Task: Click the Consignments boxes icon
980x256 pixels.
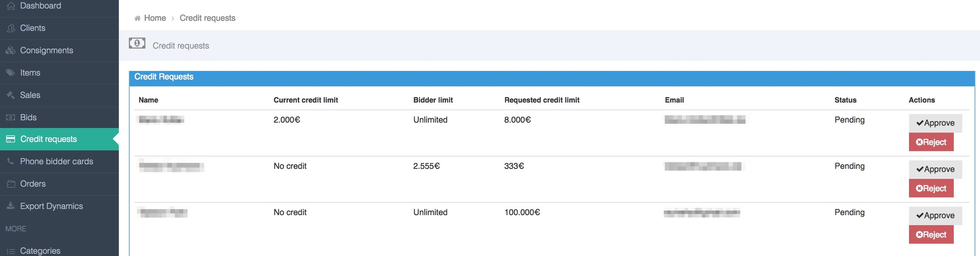Action: coord(11,51)
